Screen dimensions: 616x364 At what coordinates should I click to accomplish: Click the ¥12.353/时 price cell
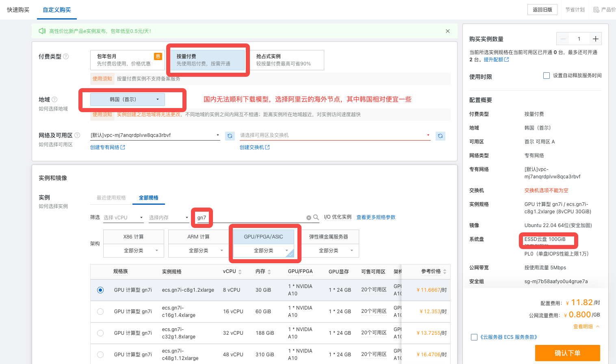[x=433, y=312]
